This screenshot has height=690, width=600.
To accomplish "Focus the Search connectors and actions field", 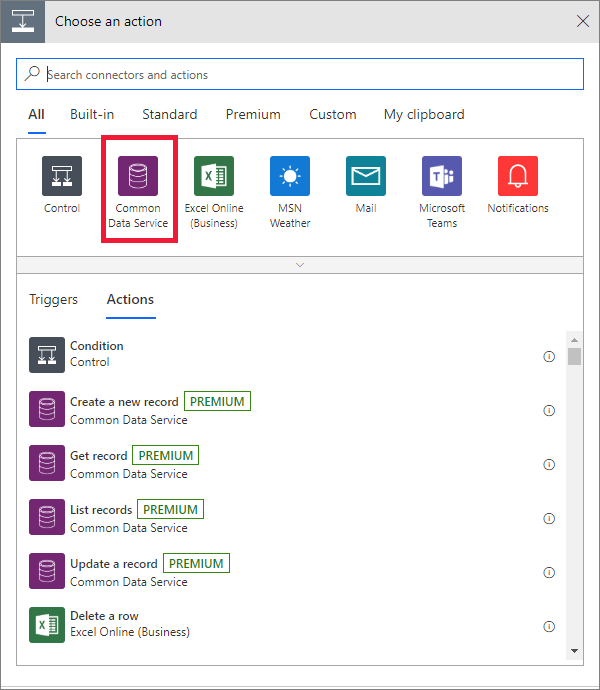I will coord(300,74).
